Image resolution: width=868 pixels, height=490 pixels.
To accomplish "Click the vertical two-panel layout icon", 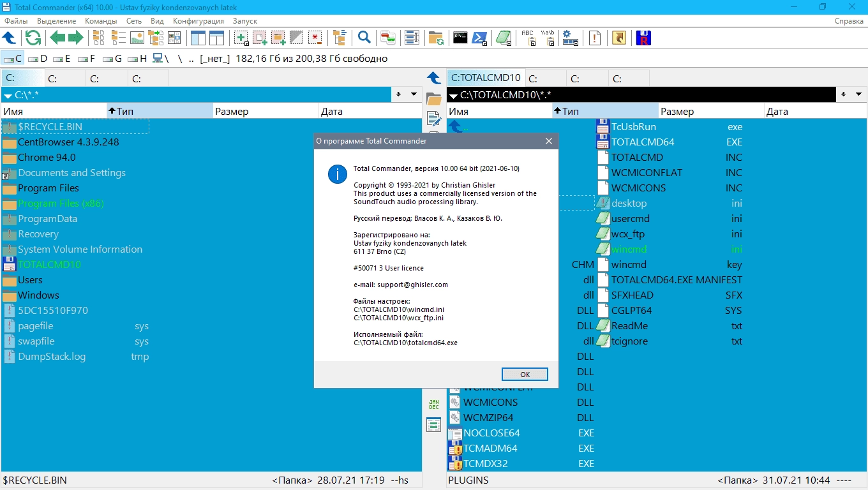I will (x=198, y=38).
